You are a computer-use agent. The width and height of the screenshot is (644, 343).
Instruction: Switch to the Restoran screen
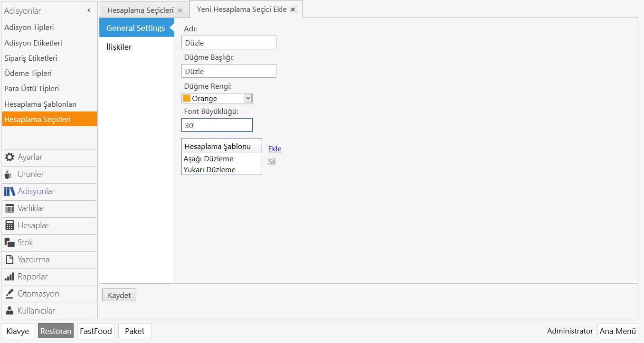pos(56,331)
